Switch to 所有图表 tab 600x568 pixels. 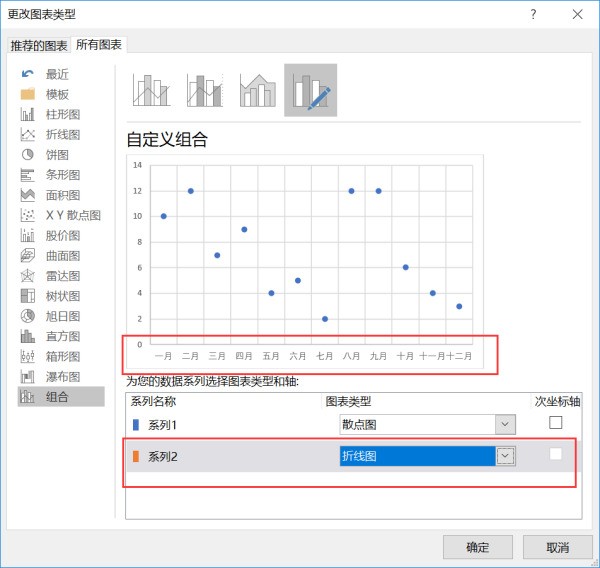[x=100, y=46]
